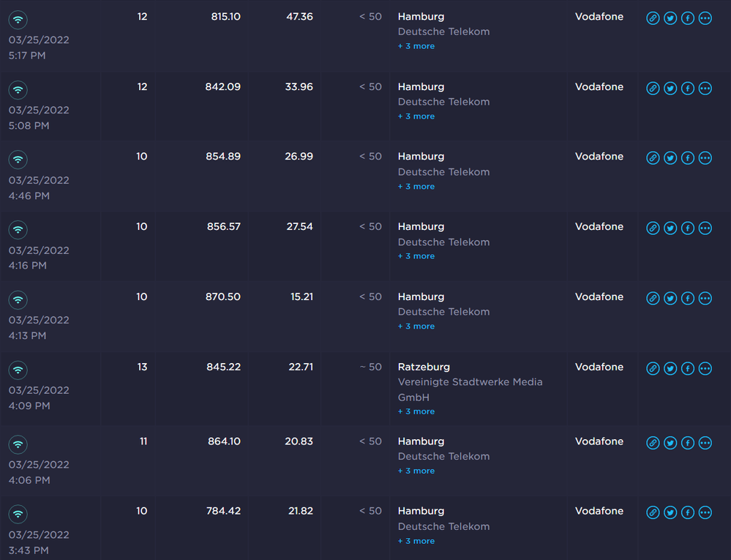731x560 pixels.
Task: Open Hamburg server on the 5:08 PM row
Action: 421,86
